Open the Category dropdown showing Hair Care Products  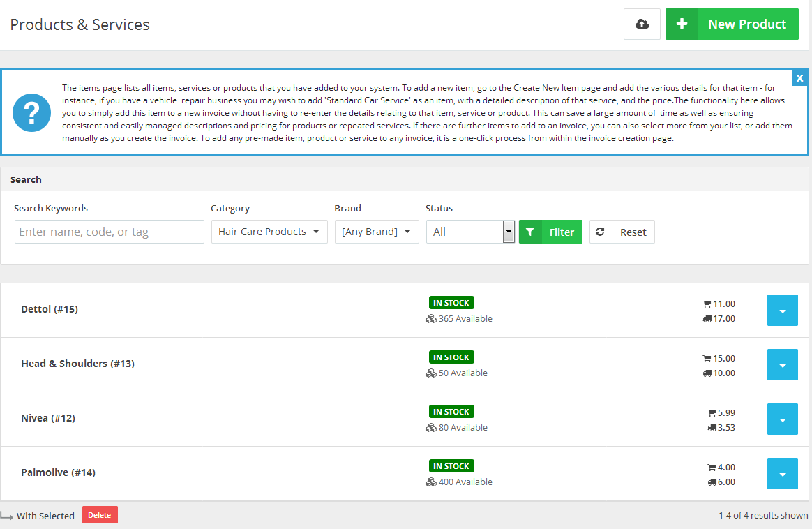[x=269, y=232]
